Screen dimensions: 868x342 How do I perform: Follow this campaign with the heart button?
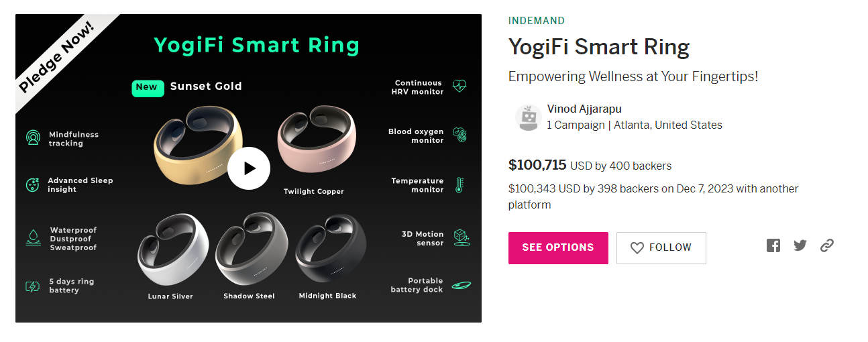coord(661,247)
